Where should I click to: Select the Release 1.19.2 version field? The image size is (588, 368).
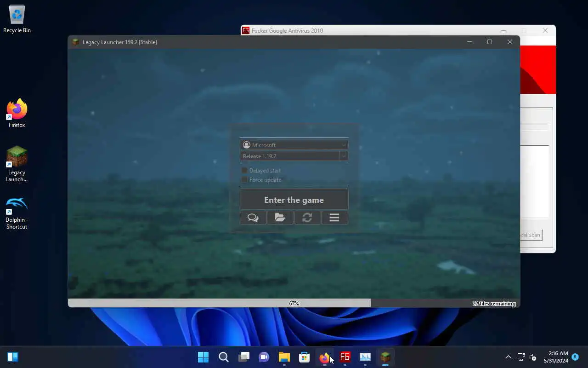(289, 156)
